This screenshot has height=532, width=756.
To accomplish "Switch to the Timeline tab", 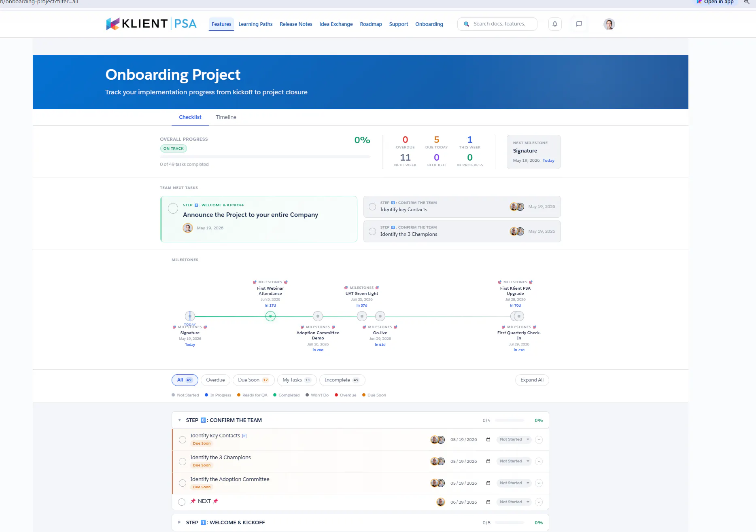I will (226, 117).
